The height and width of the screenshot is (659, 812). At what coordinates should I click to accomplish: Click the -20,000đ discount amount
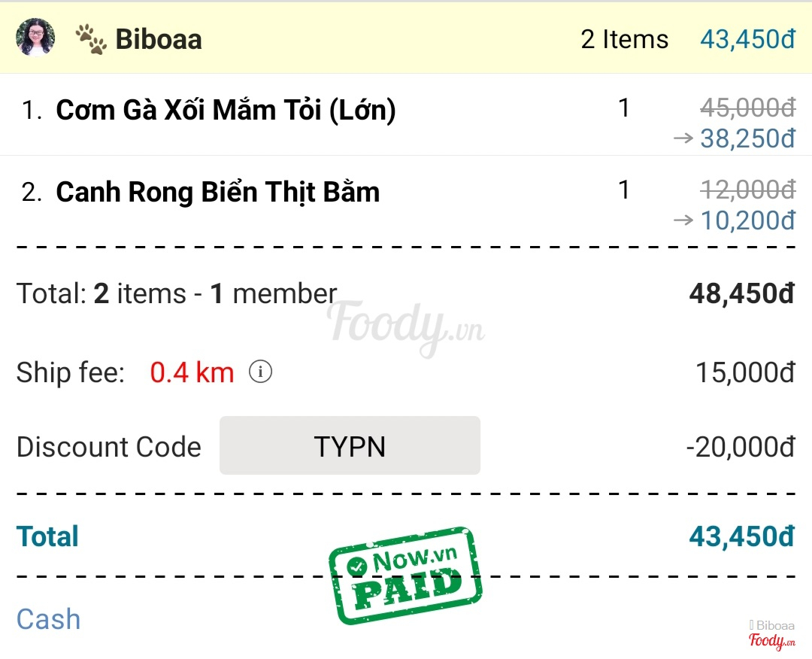click(740, 447)
